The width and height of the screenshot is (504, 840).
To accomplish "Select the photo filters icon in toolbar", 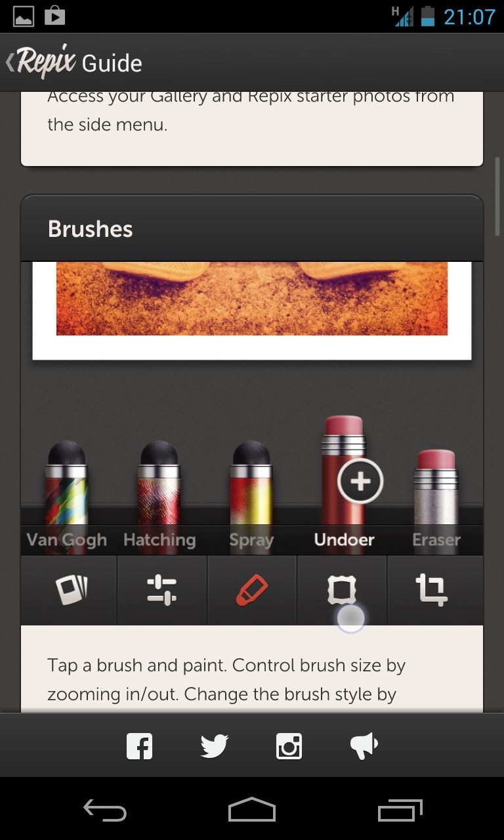I will coord(70,590).
